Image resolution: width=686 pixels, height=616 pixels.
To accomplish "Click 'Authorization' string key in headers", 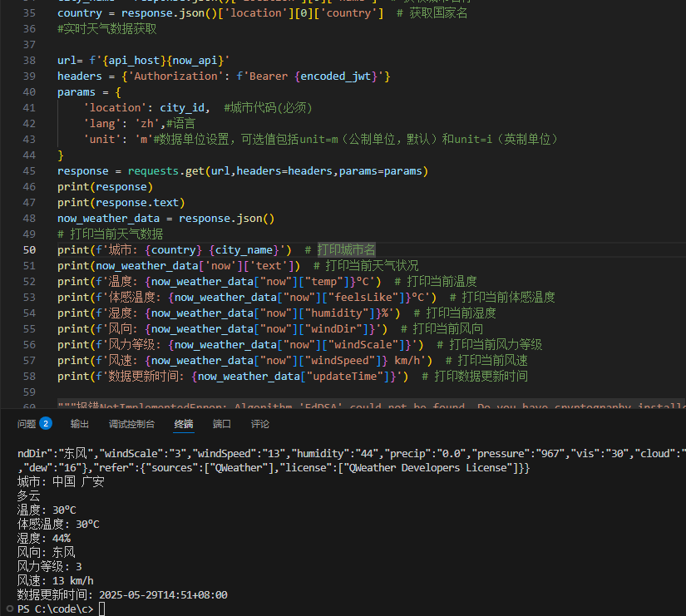I will (x=175, y=76).
